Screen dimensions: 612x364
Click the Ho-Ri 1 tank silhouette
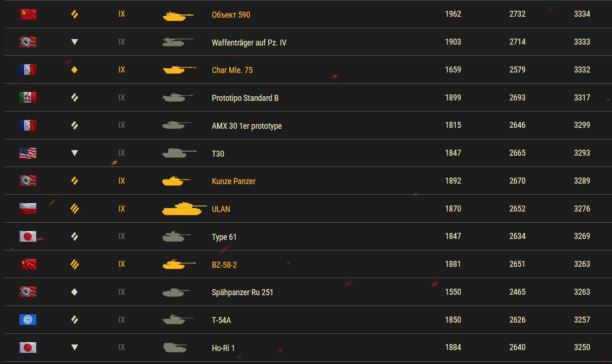click(175, 347)
